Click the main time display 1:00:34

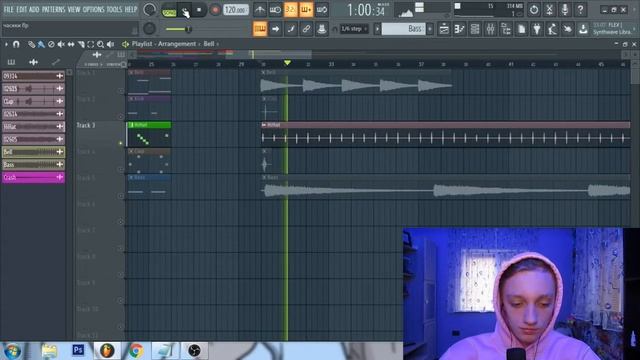pos(366,10)
